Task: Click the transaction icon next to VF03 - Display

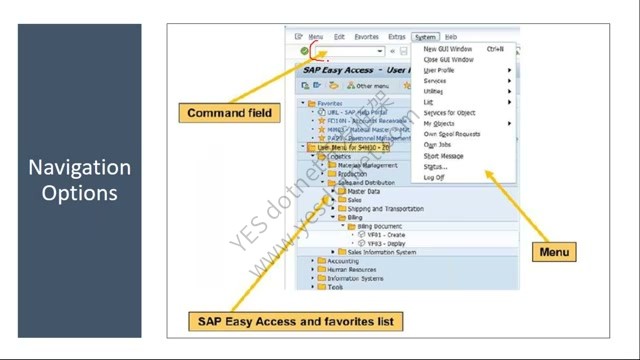Action: [361, 243]
